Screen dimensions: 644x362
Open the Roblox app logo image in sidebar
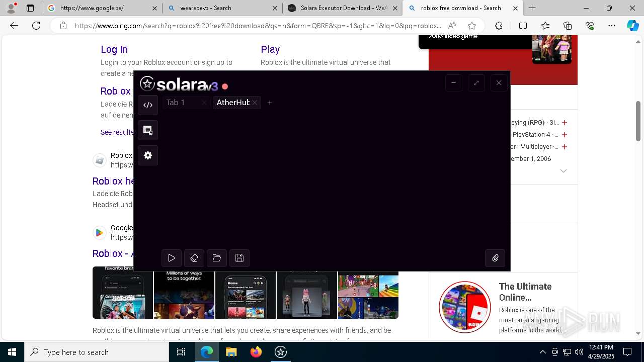[x=464, y=307]
